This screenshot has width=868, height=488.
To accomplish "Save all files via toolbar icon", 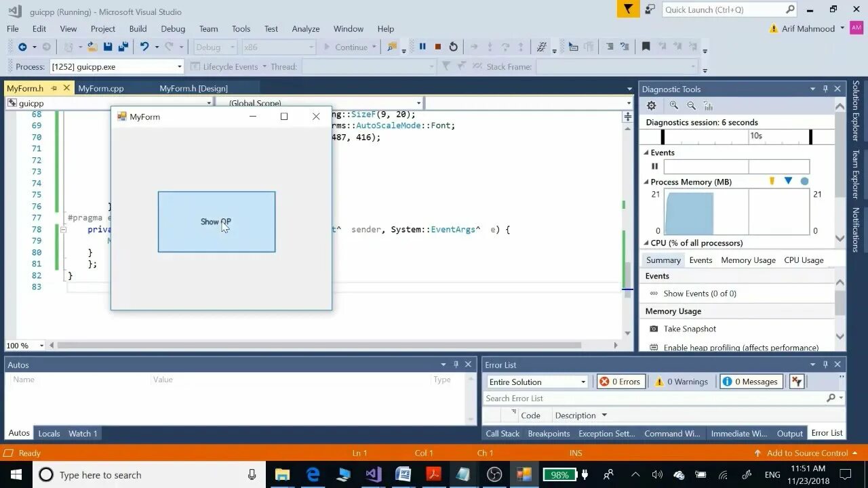I will point(123,47).
